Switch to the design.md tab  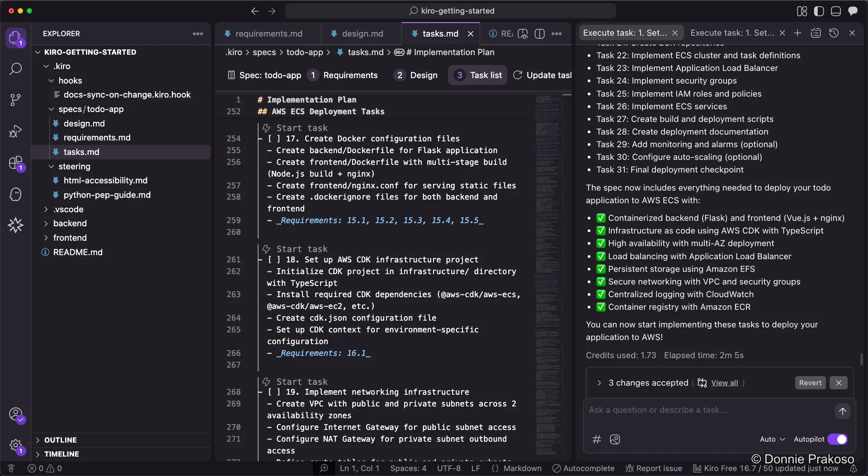pos(363,33)
